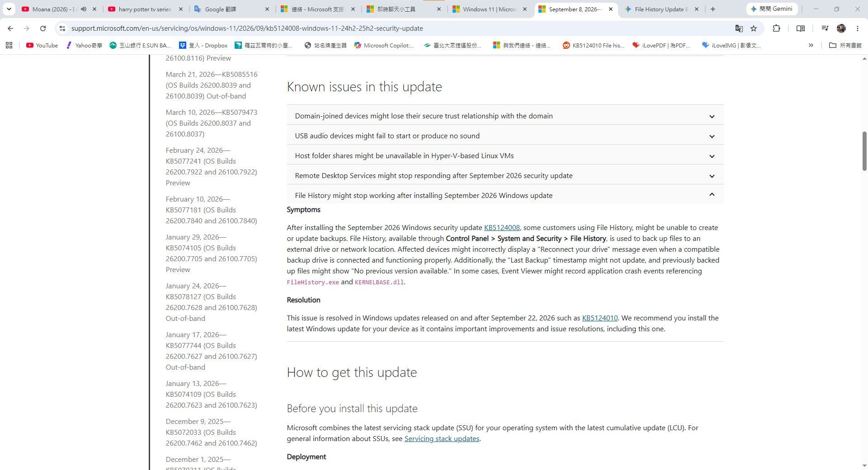Open the Google Translate page icon
This screenshot has width=868, height=470.
coord(739,28)
